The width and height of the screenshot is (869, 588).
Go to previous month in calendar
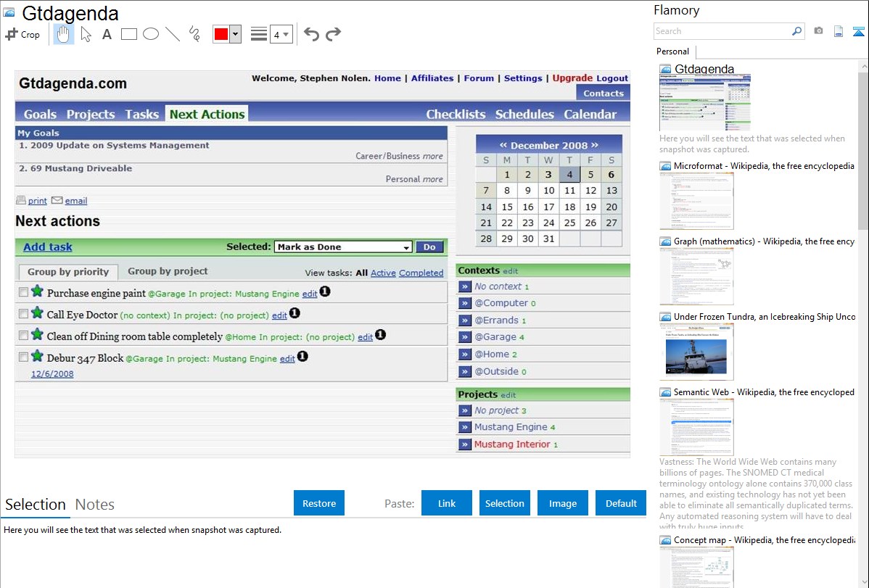point(503,145)
